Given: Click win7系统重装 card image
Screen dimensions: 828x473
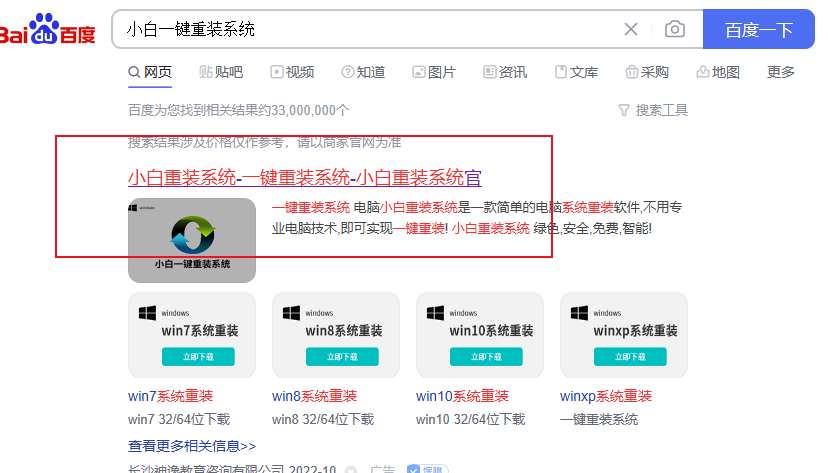Looking at the screenshot, I should pos(192,335).
